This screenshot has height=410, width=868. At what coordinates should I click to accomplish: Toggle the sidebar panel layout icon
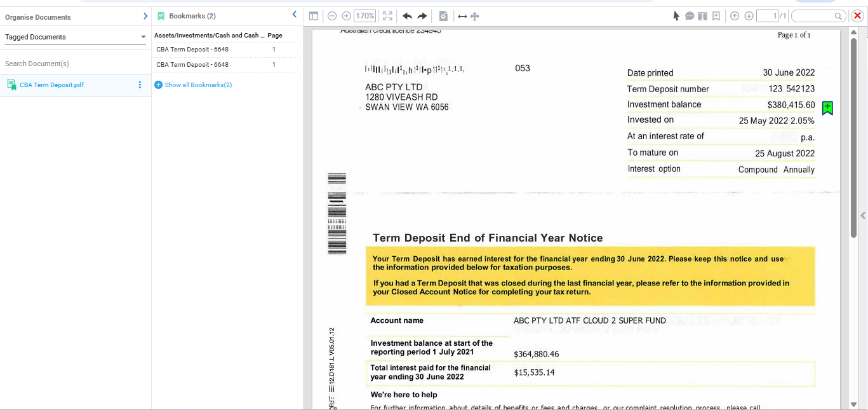[x=314, y=16]
